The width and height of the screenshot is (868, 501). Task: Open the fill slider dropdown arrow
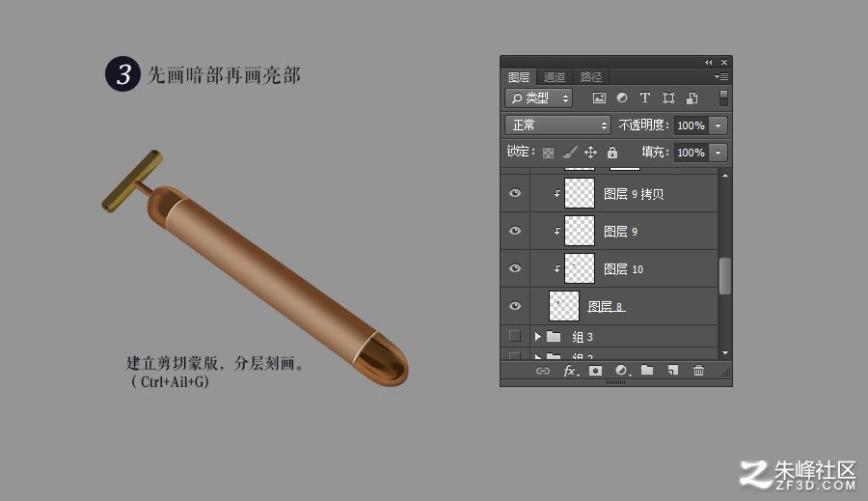coord(718,153)
